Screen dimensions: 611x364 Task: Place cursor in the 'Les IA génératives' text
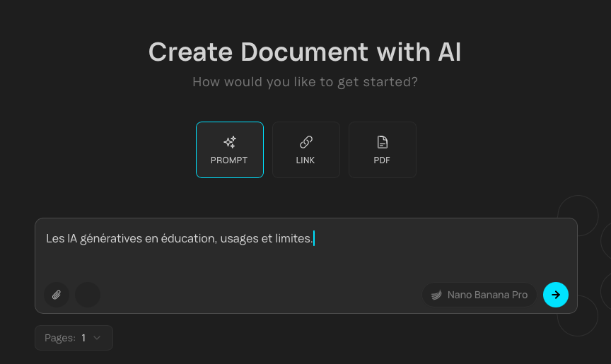106,239
